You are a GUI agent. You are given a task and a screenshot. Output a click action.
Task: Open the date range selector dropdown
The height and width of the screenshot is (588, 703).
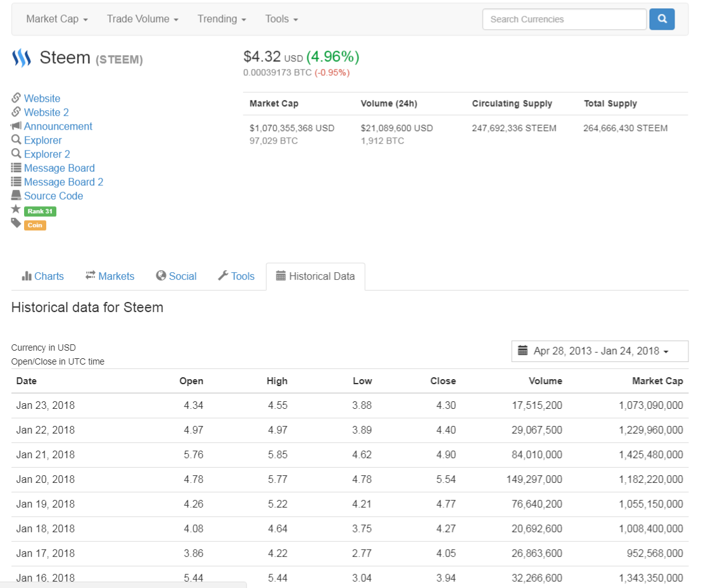[600, 351]
